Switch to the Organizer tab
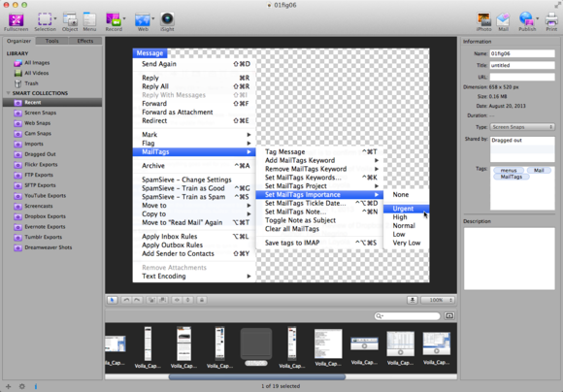Image resolution: width=563 pixels, height=392 pixels. (18, 41)
